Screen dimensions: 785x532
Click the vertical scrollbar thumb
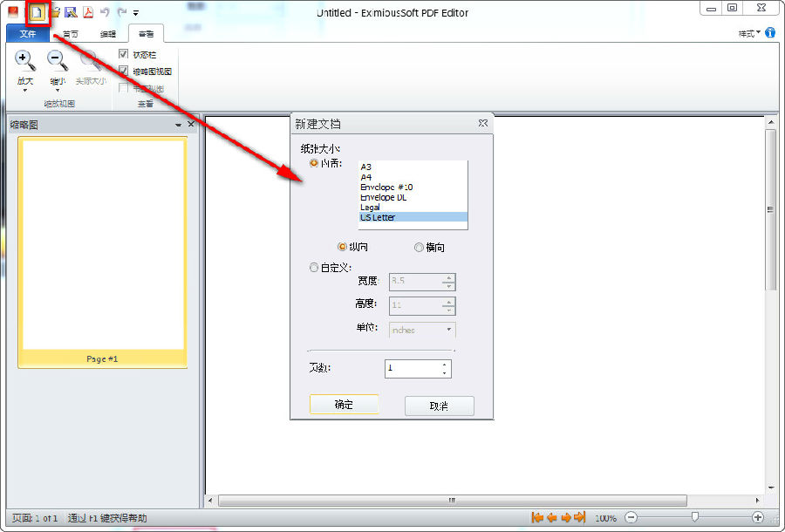[770, 209]
